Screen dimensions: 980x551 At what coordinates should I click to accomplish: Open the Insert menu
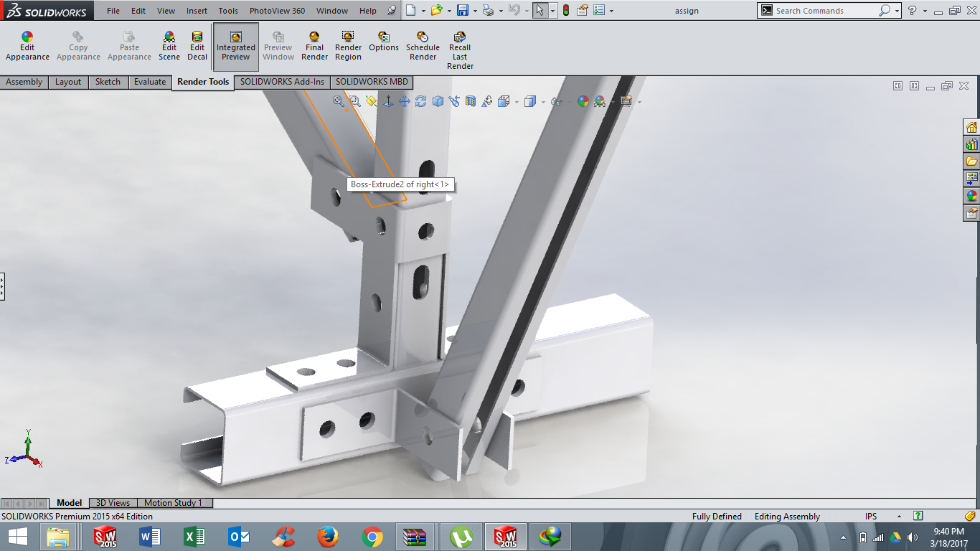point(197,11)
